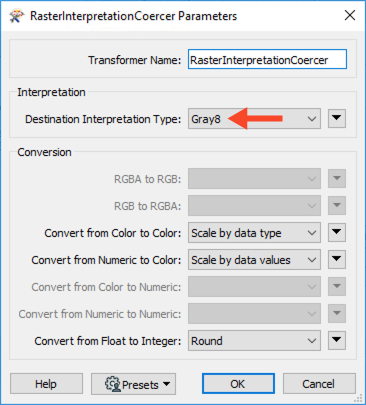Viewport: 366px width, 405px height.
Task: Open arrow menu beside Convert from Float to Integer
Action: [x=337, y=340]
